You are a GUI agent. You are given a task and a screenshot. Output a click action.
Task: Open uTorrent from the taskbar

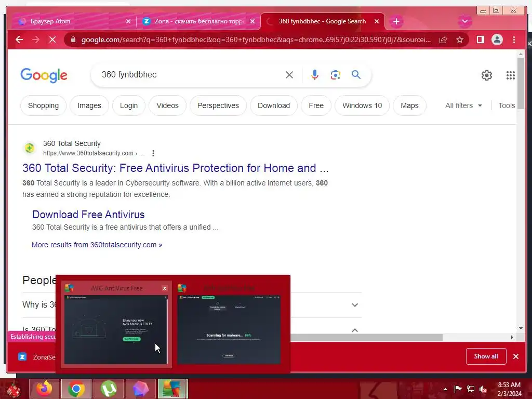coord(109,389)
